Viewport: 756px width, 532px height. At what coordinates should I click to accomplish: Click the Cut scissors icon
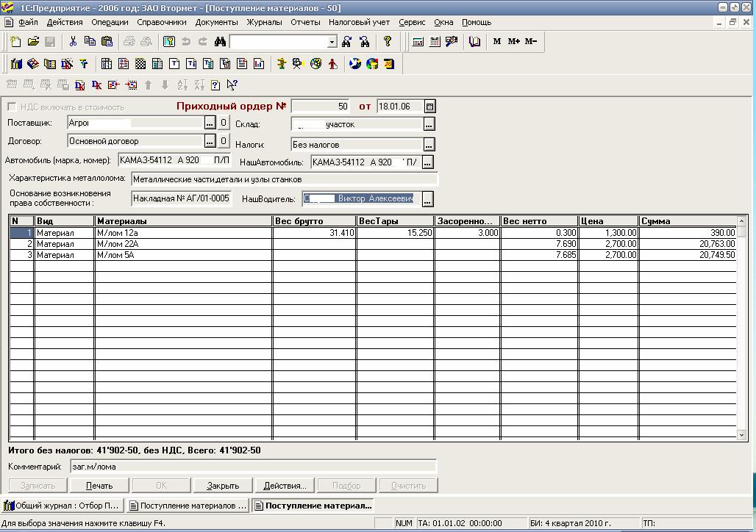click(x=73, y=42)
